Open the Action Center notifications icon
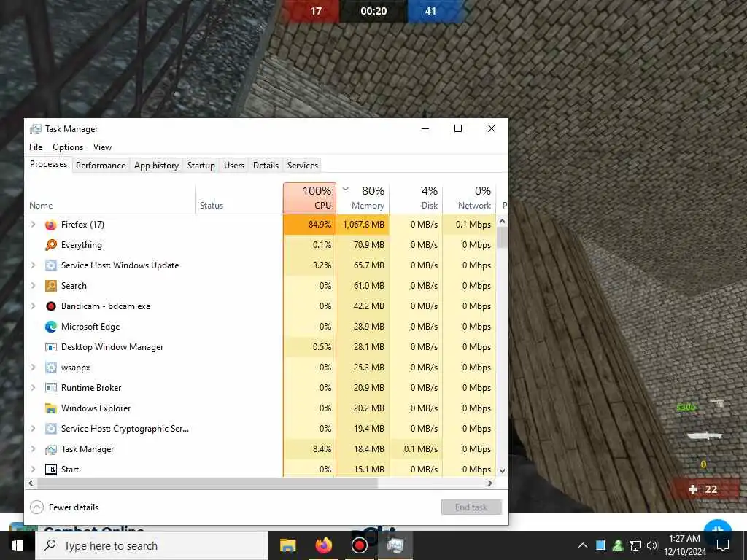The height and width of the screenshot is (560, 747). (x=723, y=545)
